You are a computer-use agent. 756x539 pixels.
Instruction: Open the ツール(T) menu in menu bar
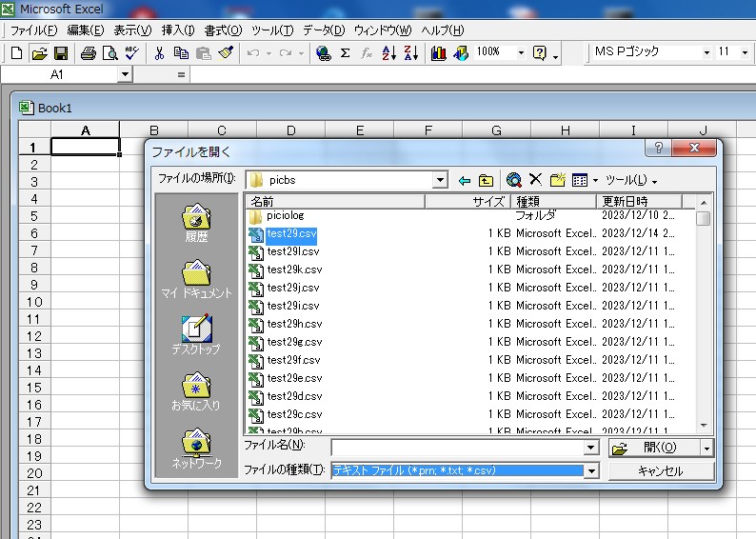click(272, 30)
